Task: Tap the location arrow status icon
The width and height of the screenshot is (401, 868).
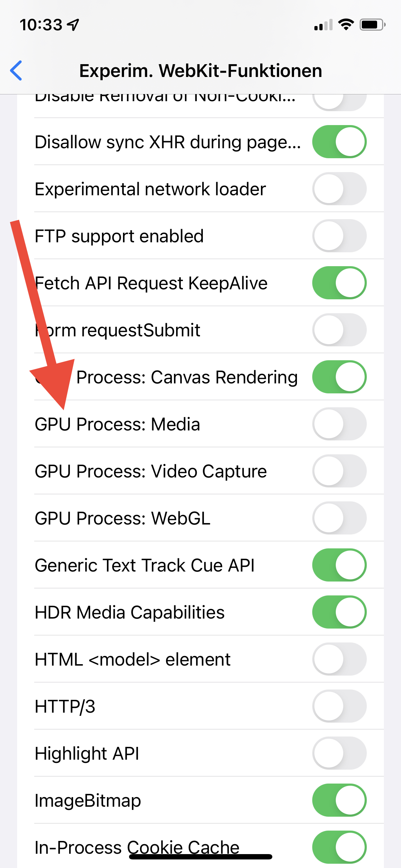Action: tap(73, 25)
